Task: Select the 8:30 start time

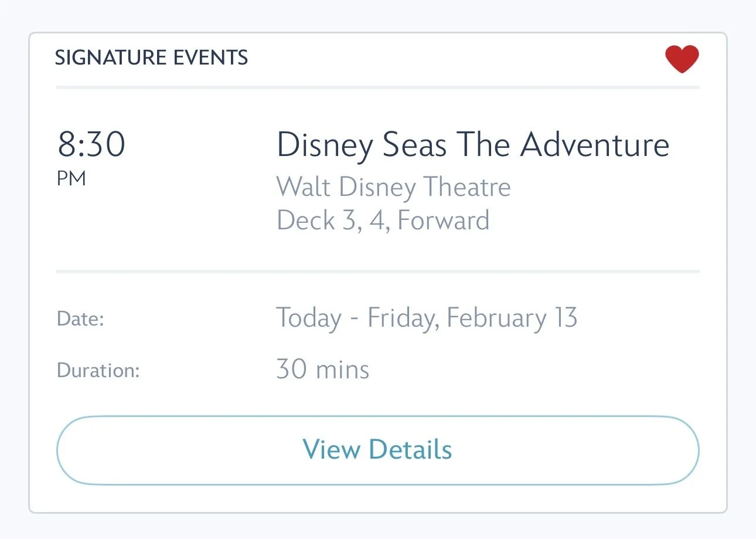Action: 91,144
